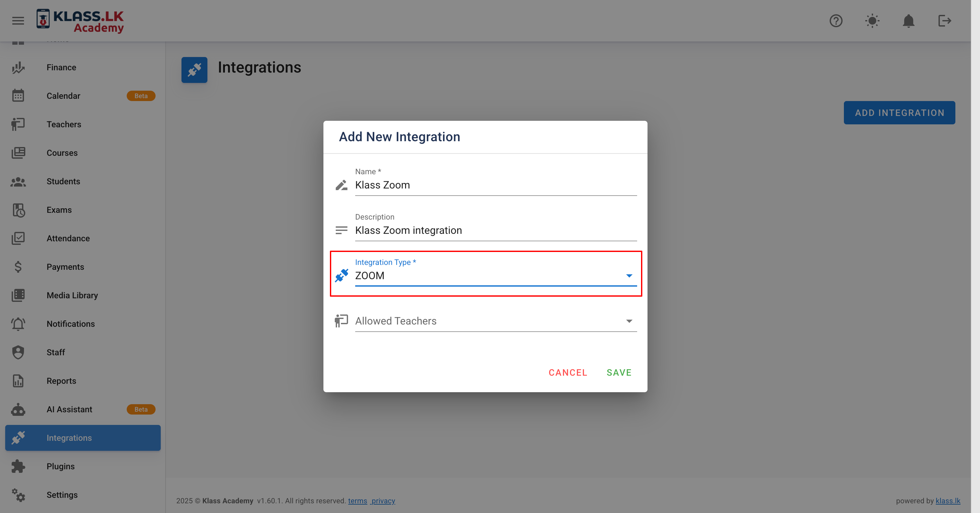Open the Settings menu item
Image resolution: width=980 pixels, height=513 pixels.
(x=62, y=495)
